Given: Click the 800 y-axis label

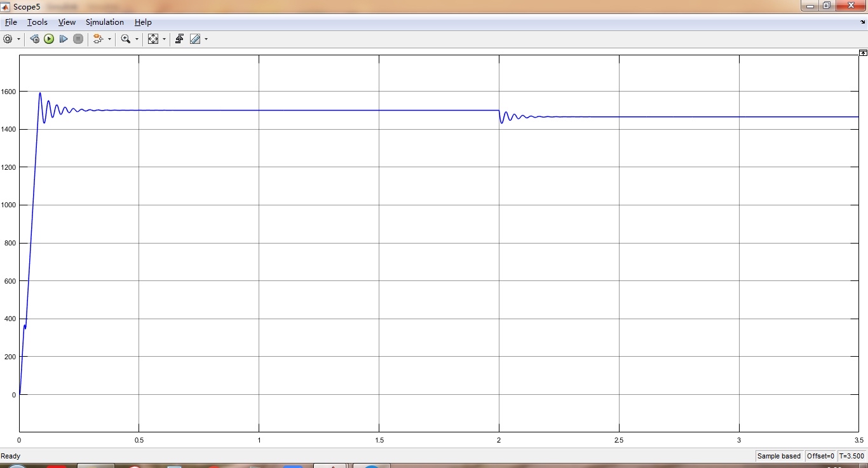Looking at the screenshot, I should pyautogui.click(x=11, y=243).
